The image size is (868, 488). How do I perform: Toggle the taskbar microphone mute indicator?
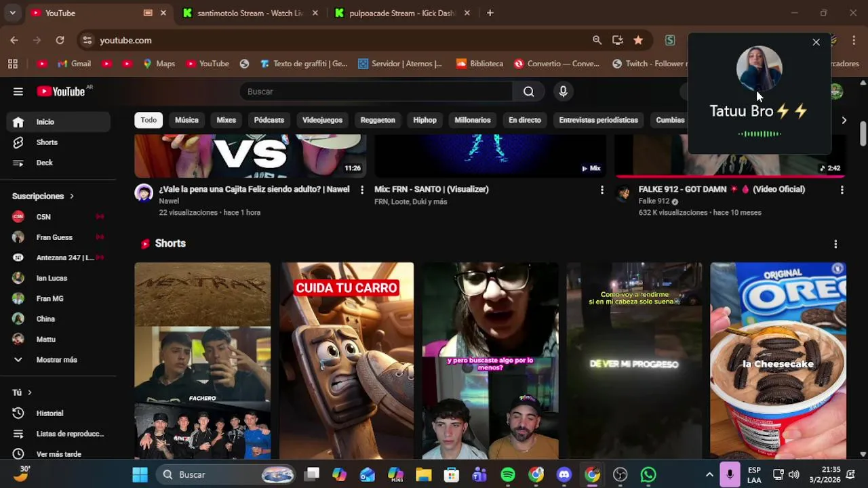click(730, 474)
